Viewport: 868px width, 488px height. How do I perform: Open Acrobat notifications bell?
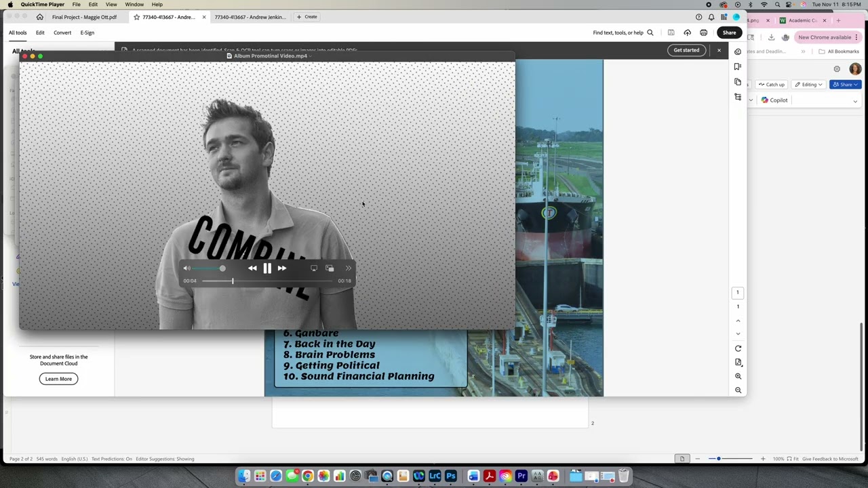711,17
